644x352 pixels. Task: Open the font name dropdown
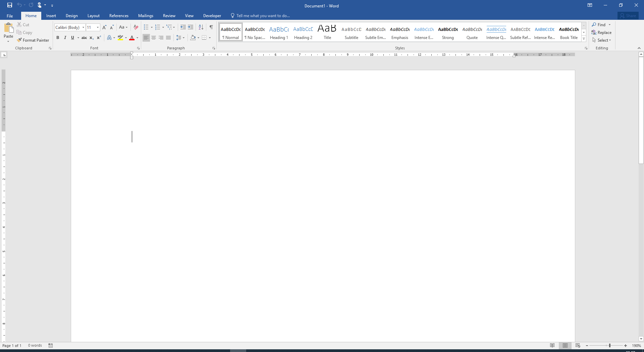83,28
